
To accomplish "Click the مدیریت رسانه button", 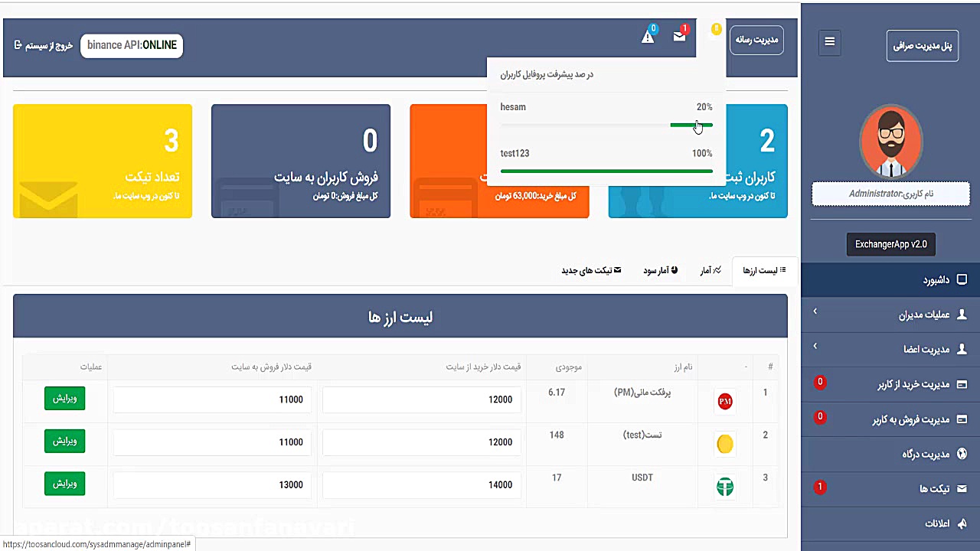I will (756, 40).
